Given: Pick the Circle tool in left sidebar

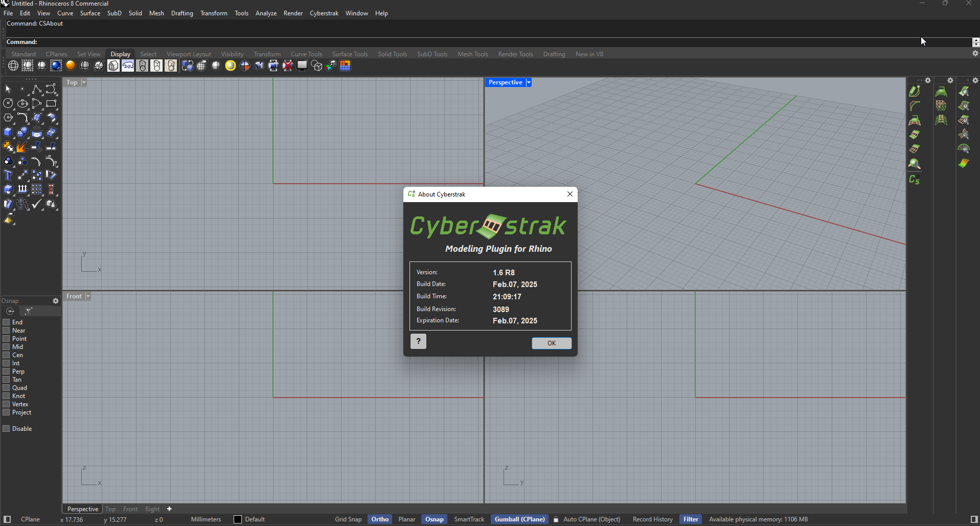Looking at the screenshot, I should click(x=8, y=104).
